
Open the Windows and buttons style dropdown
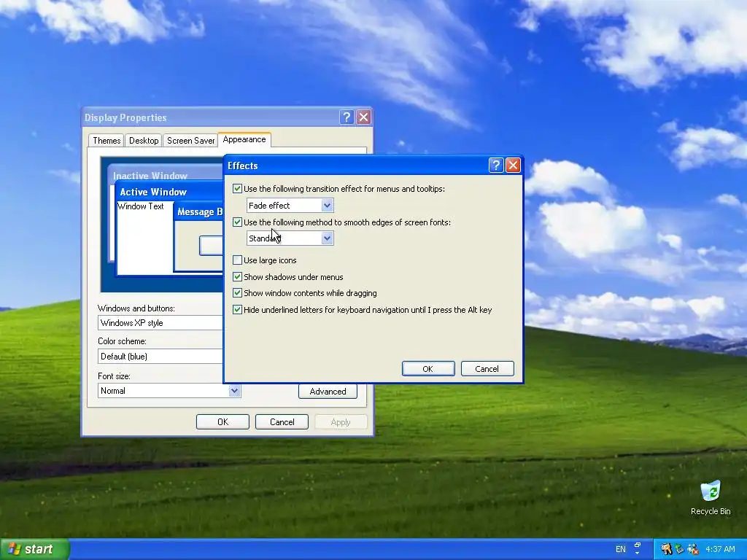(160, 323)
